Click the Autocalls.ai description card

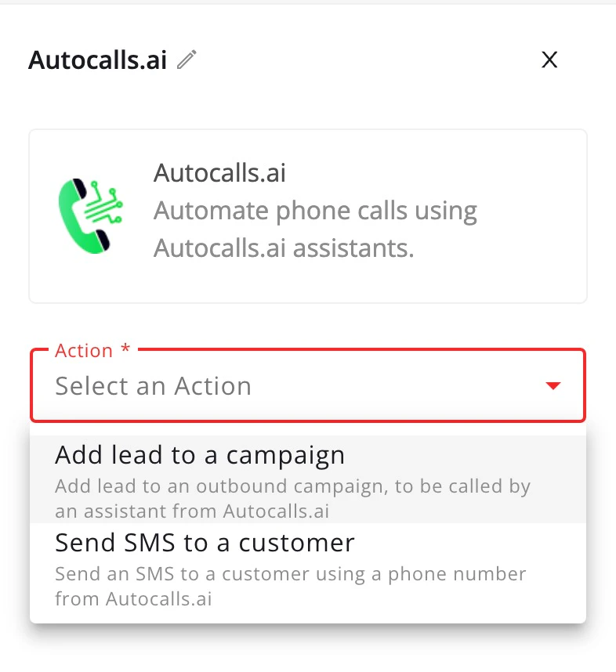point(307,215)
